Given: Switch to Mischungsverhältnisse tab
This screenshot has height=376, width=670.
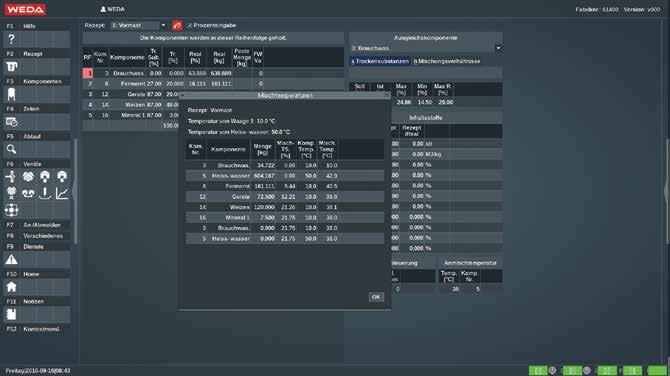Looking at the screenshot, I should tap(447, 61).
